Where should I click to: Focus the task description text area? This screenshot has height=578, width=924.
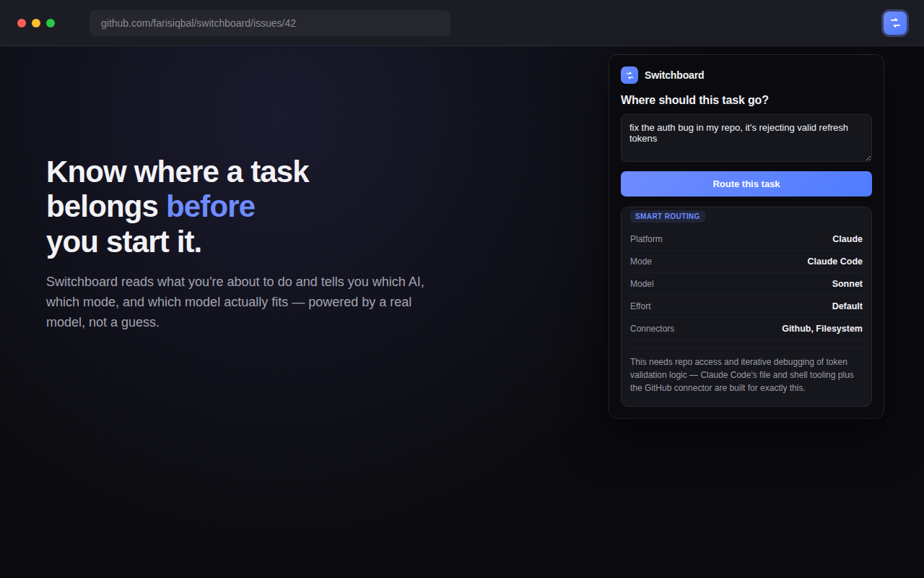746,138
